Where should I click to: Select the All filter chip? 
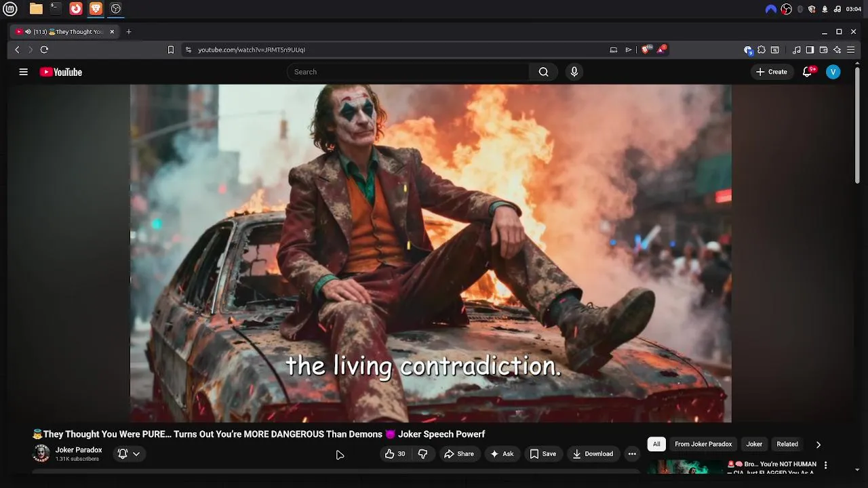(656, 444)
